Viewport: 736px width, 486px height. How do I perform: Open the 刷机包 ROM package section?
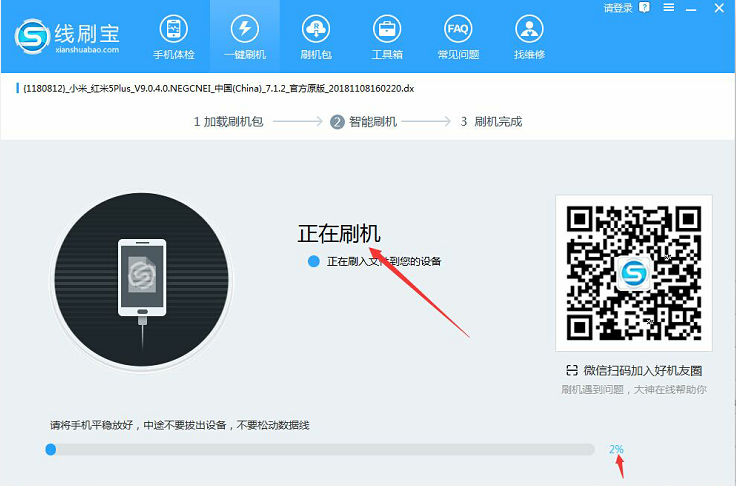(316, 37)
